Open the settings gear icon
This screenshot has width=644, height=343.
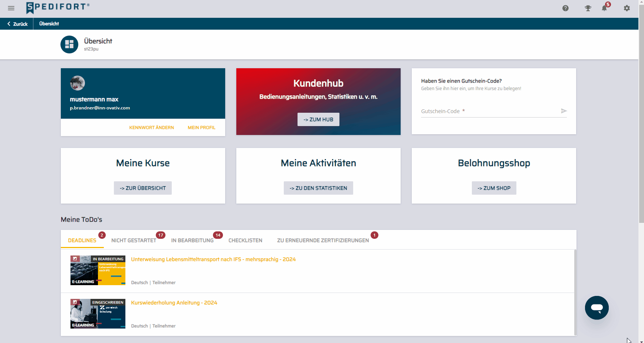pyautogui.click(x=627, y=8)
